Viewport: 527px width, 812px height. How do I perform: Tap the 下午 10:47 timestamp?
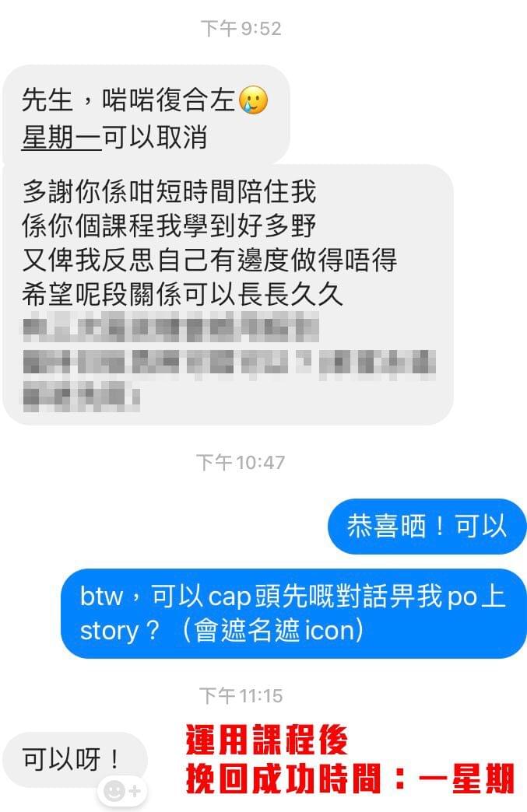(241, 462)
